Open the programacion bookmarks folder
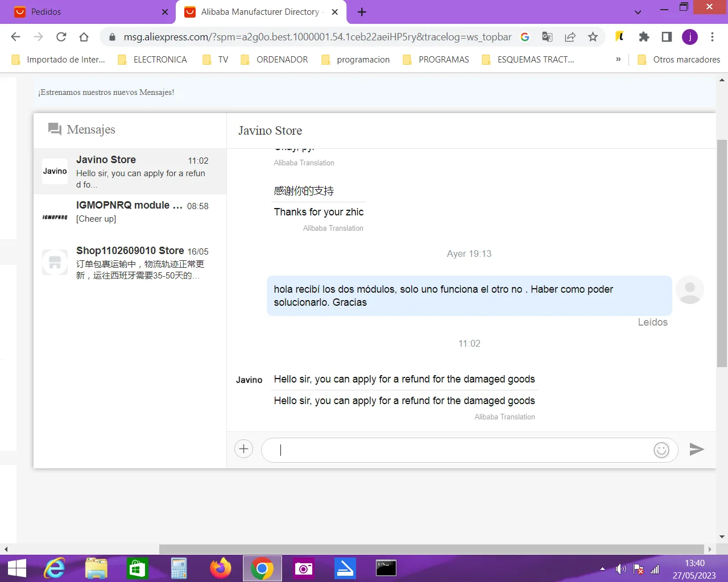728x582 pixels. click(x=356, y=60)
